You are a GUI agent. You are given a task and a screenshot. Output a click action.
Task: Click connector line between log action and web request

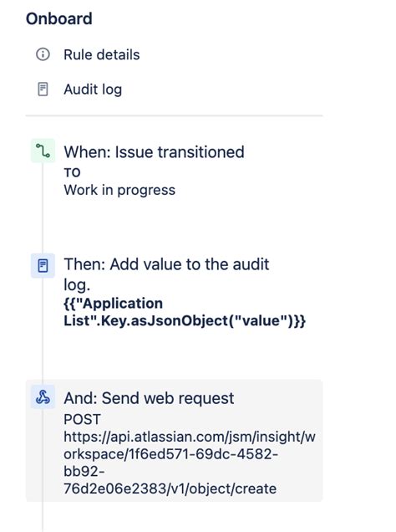tap(43, 331)
